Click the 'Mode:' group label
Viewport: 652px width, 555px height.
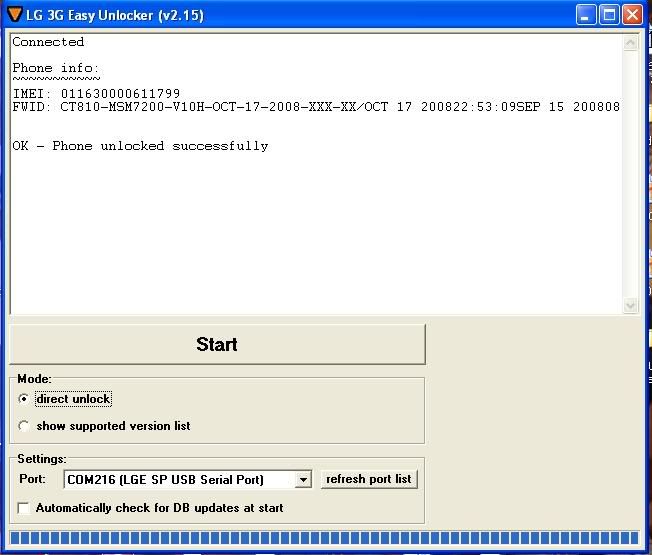click(35, 379)
